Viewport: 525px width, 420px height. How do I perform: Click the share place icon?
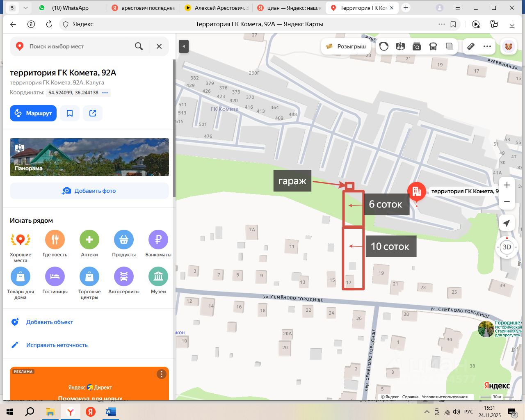click(x=93, y=113)
